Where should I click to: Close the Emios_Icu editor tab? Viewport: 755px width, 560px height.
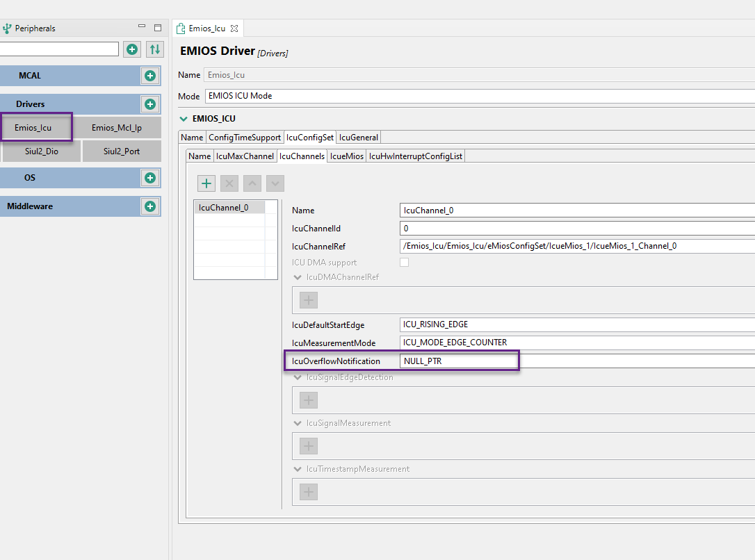pyautogui.click(x=234, y=28)
